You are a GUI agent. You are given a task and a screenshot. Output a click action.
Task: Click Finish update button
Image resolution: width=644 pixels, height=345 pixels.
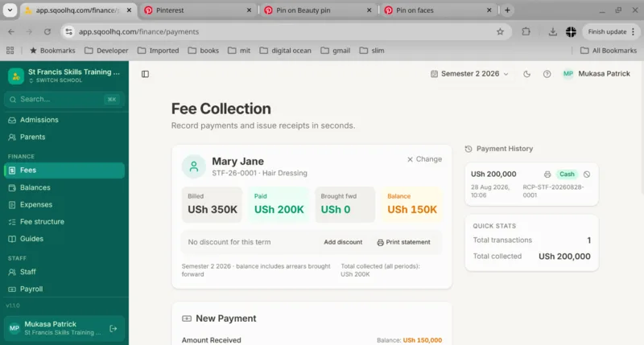point(611,31)
